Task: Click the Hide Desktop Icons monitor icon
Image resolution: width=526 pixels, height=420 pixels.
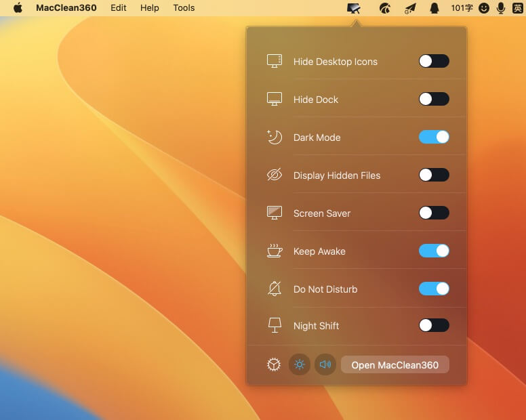Action: 275,62
